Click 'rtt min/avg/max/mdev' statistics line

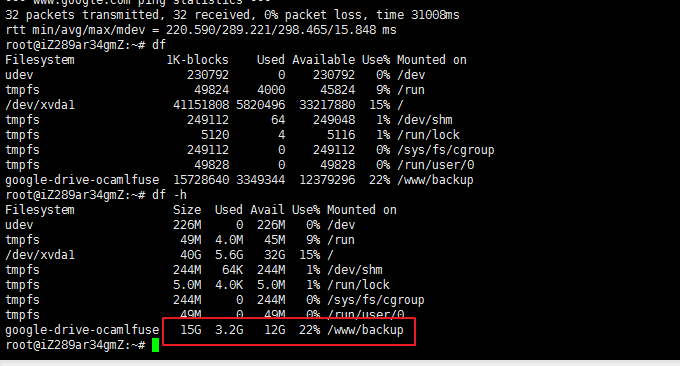(x=201, y=30)
